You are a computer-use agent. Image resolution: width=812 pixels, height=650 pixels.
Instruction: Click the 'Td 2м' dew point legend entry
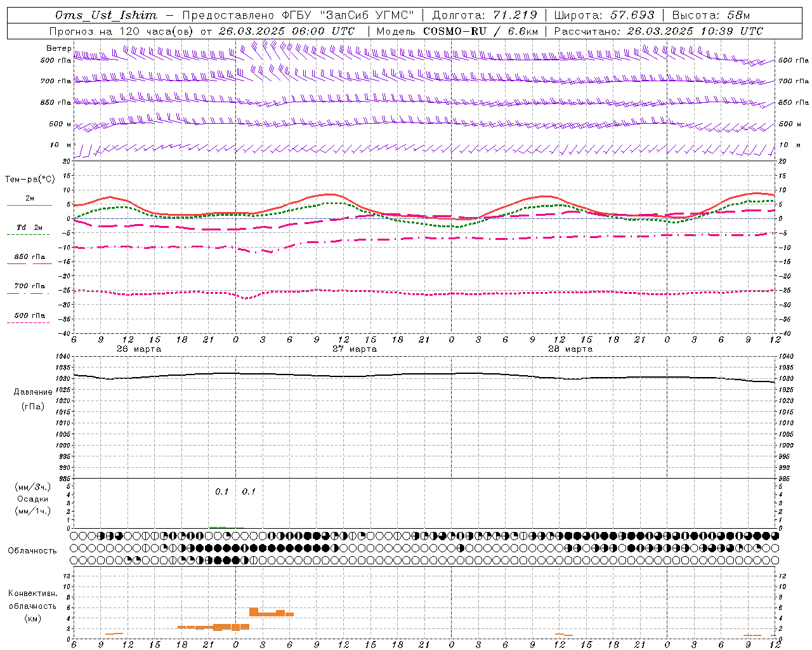pyautogui.click(x=29, y=227)
